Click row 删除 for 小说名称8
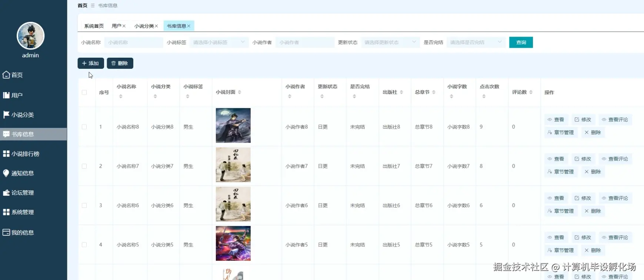The image size is (644, 280). click(593, 132)
